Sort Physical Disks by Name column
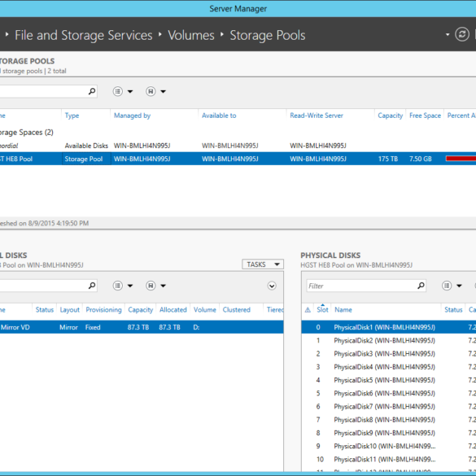476x476 pixels. pos(343,310)
